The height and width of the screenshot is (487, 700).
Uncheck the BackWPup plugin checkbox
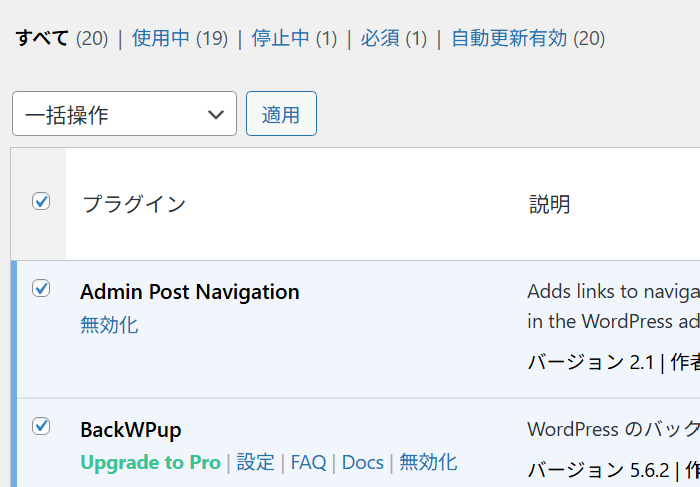(x=41, y=427)
